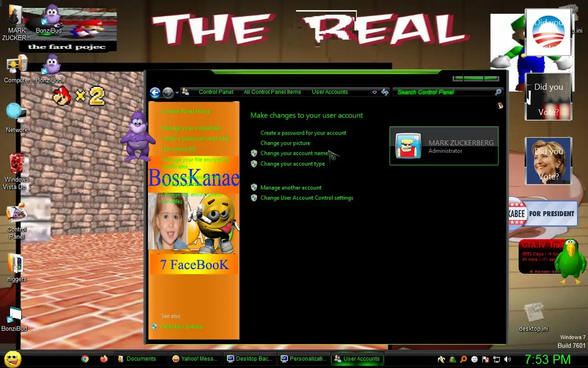Switch to Desktop Background taskbar window

point(250,359)
